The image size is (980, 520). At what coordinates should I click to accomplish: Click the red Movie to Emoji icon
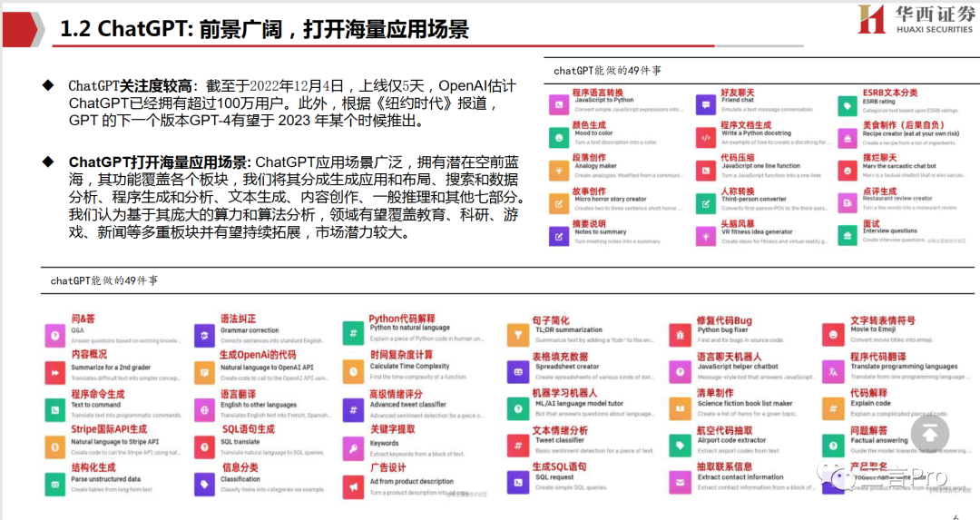click(832, 334)
